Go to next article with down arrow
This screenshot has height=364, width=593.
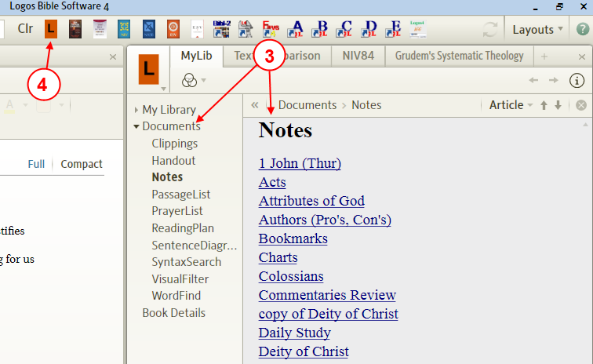[x=558, y=105]
